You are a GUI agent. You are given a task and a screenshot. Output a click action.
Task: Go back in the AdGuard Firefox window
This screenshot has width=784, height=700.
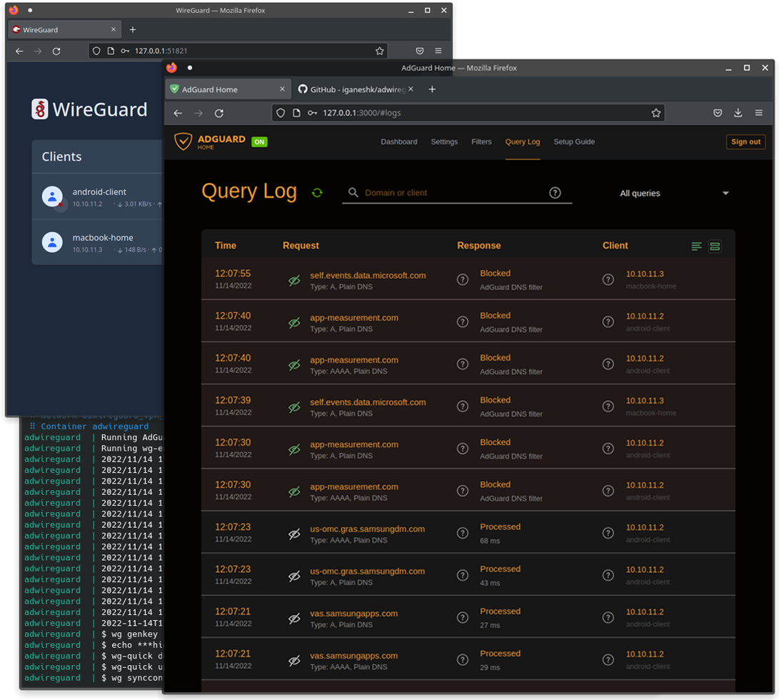(178, 113)
